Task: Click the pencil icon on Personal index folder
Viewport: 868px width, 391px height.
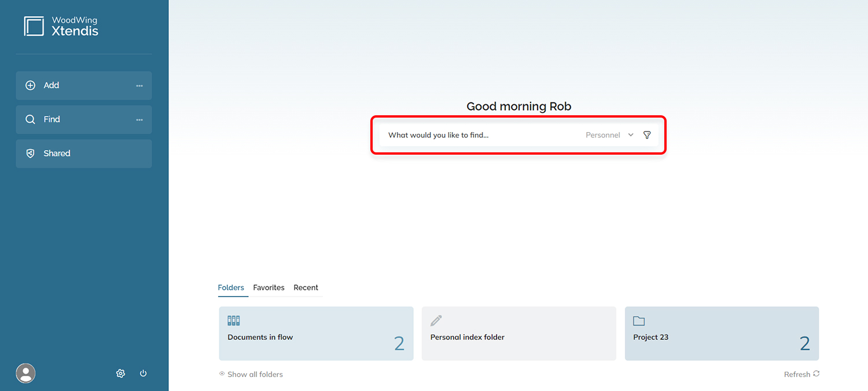Action: click(436, 320)
